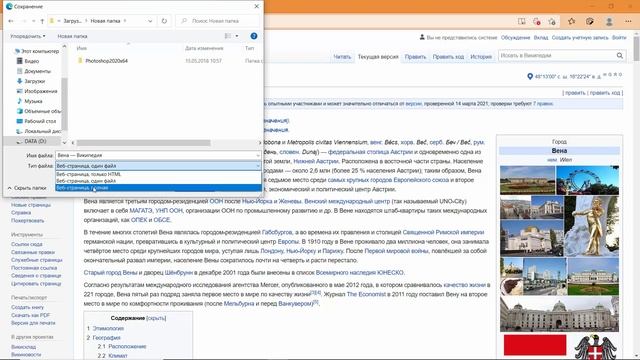This screenshot has height=360, width=640.
Task: Open the Упорядочить dropdown menu
Action: [x=28, y=36]
